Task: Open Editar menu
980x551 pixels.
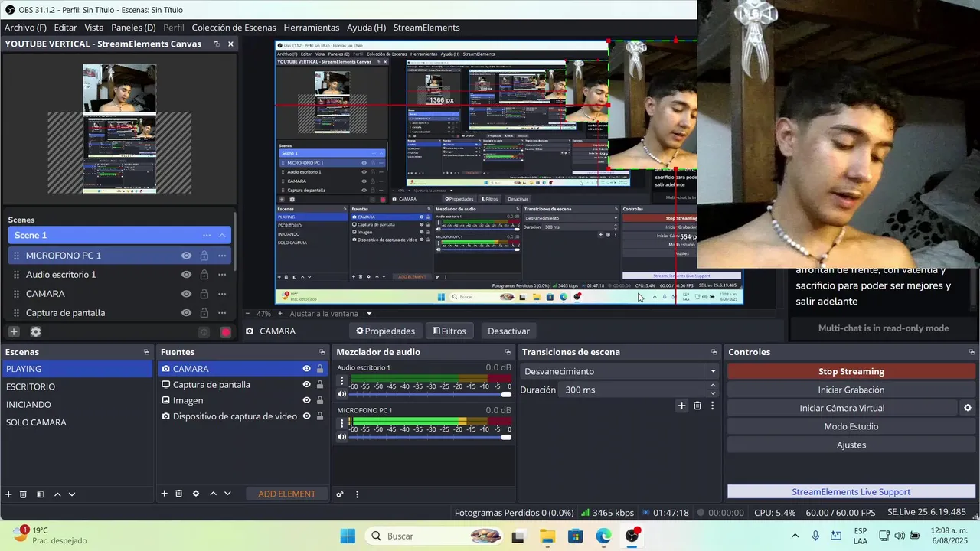Action: [65, 28]
